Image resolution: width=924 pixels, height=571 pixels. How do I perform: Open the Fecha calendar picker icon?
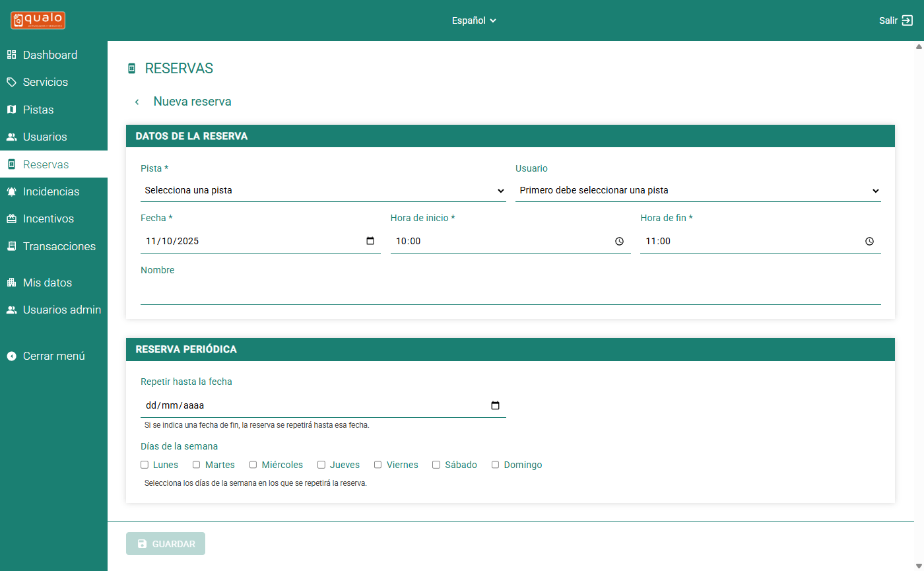(x=370, y=241)
